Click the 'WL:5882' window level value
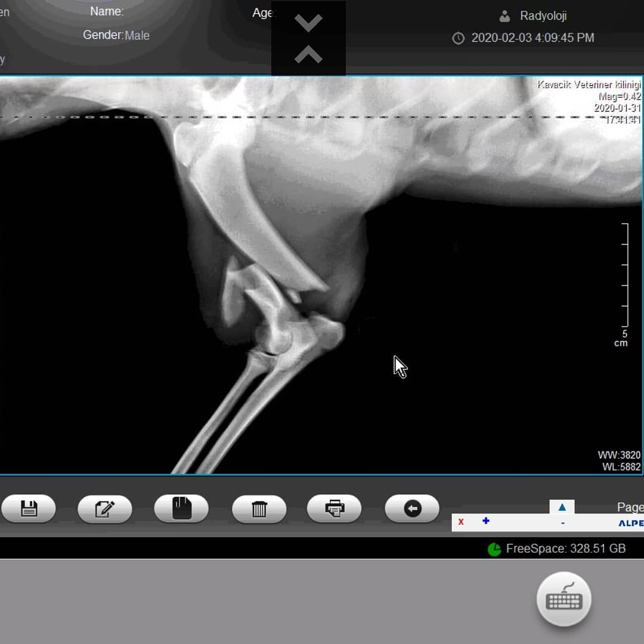This screenshot has width=644, height=644. [621, 466]
